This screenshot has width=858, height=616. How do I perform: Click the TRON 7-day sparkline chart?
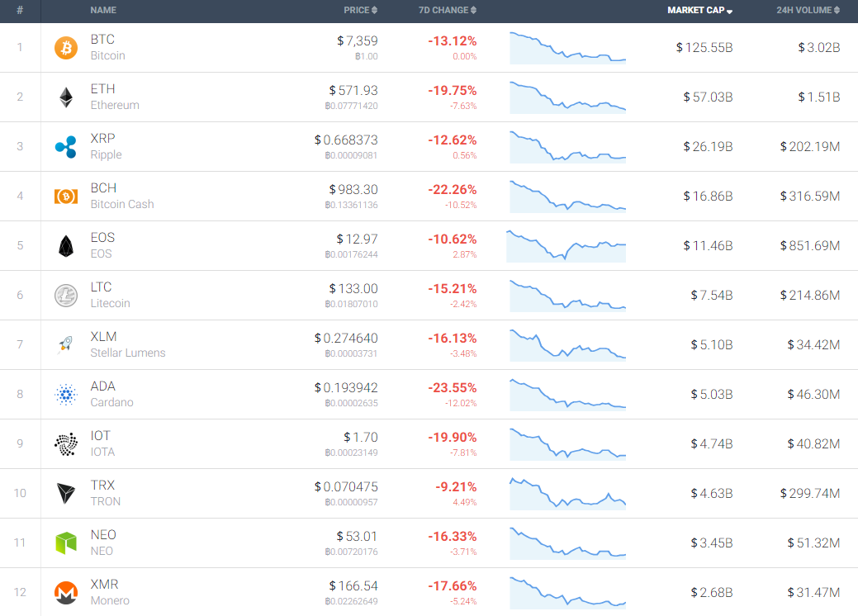coord(567,494)
